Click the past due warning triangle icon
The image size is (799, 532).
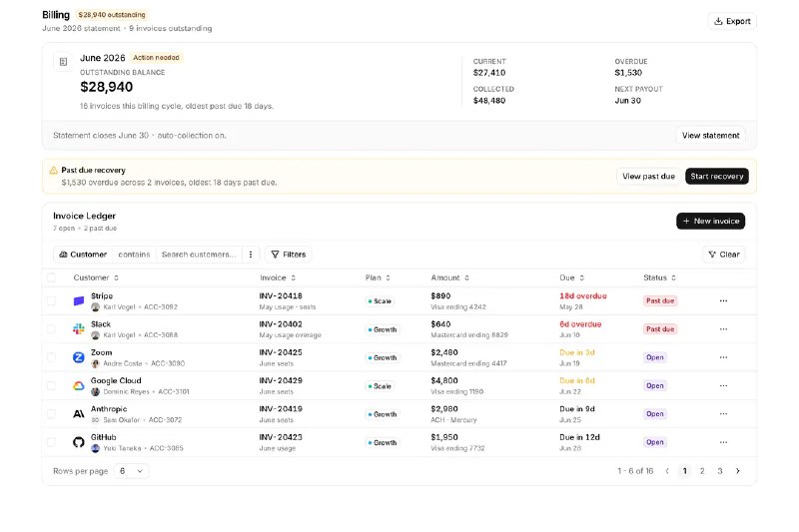(54, 170)
